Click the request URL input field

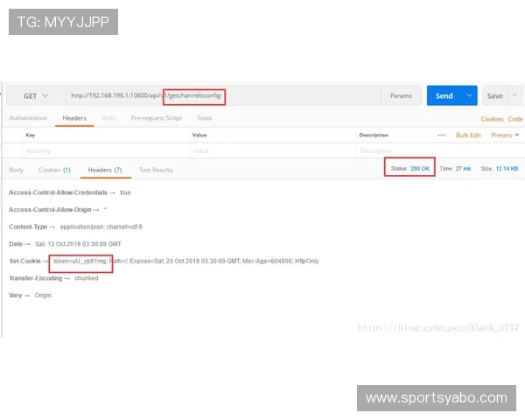[222, 95]
